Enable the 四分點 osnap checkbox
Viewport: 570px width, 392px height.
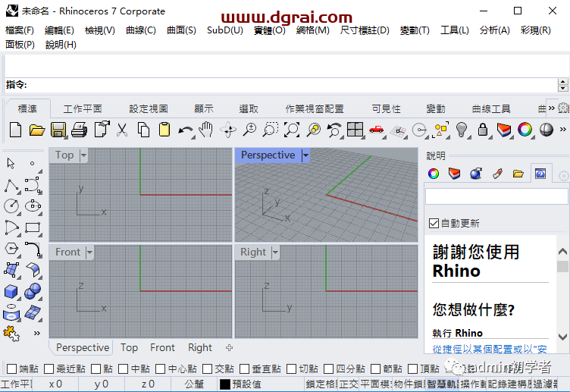328,368
